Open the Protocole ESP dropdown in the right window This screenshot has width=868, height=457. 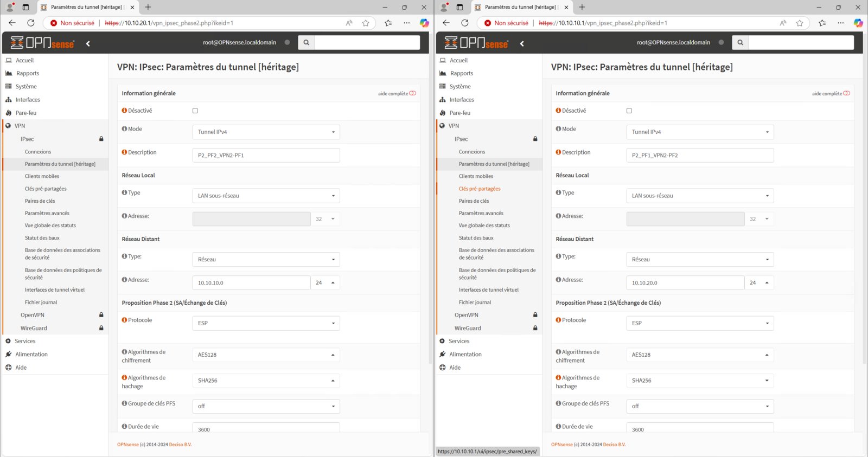coord(700,323)
